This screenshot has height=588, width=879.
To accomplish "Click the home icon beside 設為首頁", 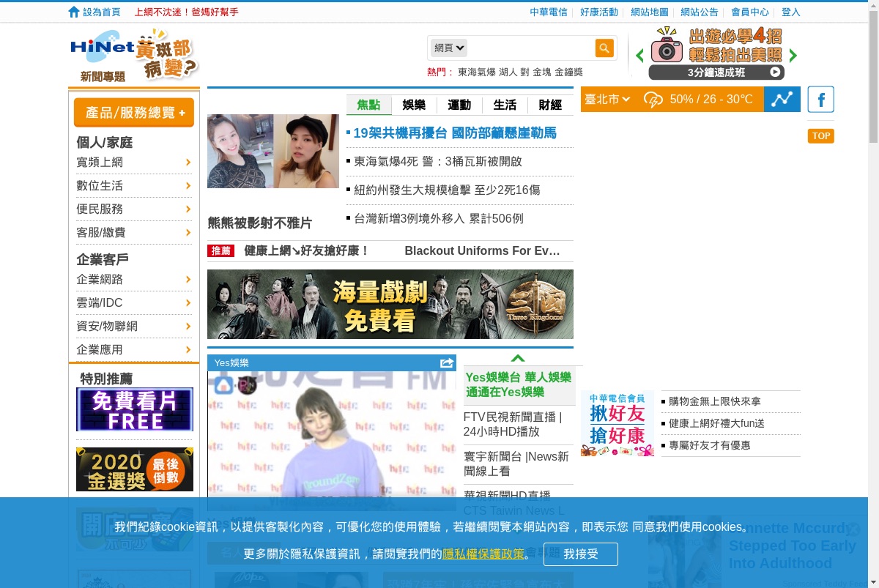I will pos(74,12).
